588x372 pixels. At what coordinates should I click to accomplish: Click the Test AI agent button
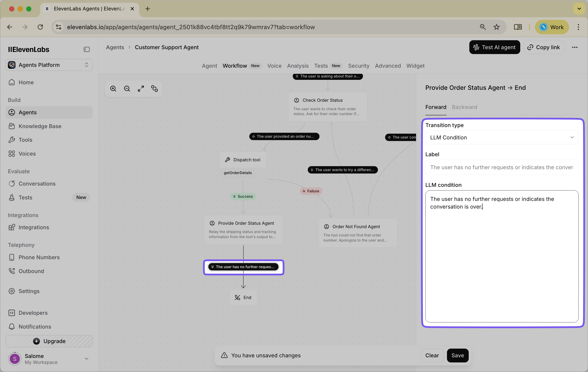[494, 47]
